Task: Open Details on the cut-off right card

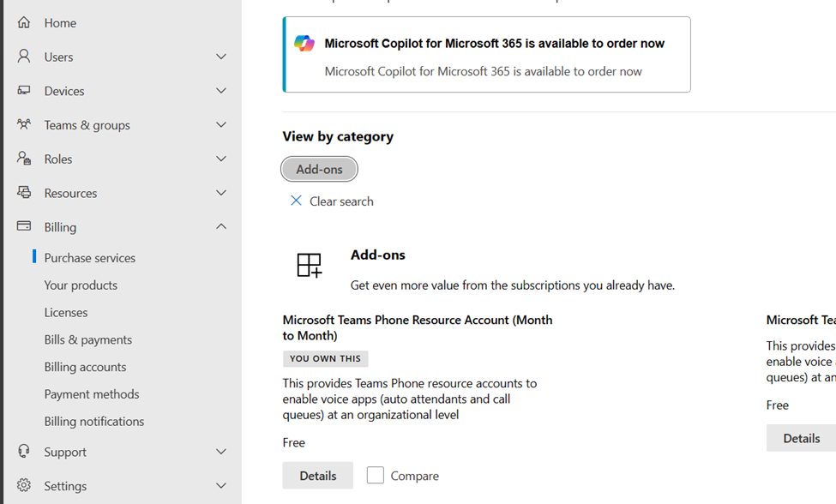Action: coord(802,438)
